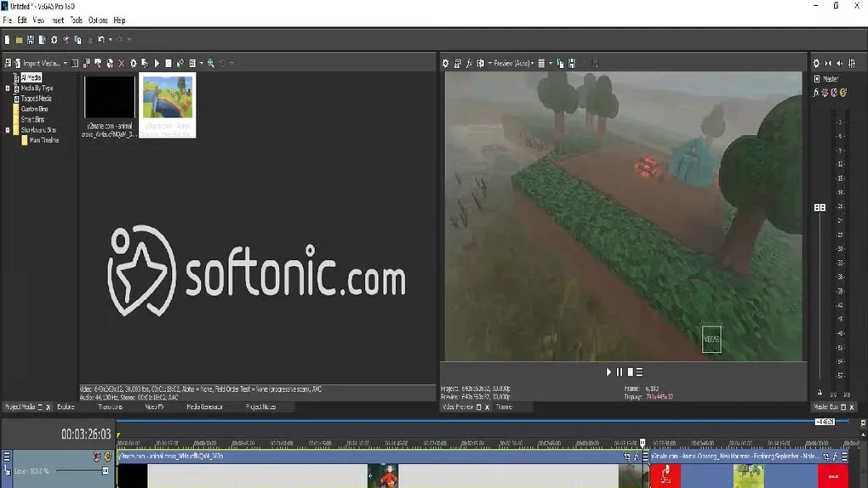This screenshot has width=868, height=488.
Task: Start media preview in Project Media toolbar
Action: point(157,64)
